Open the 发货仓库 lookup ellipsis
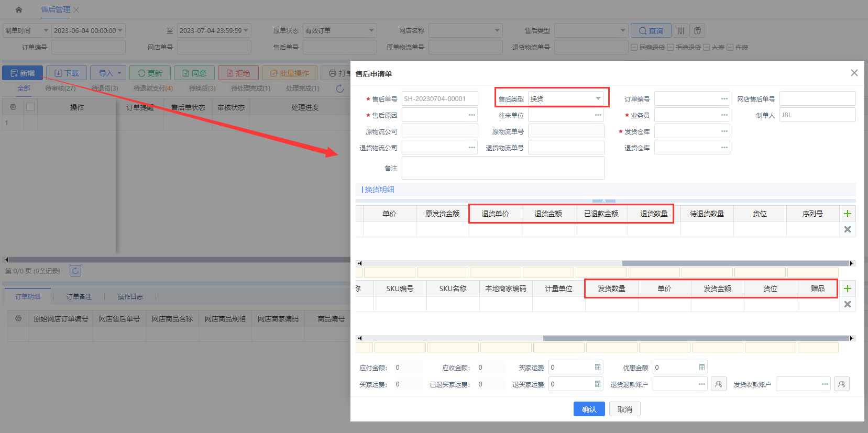The height and width of the screenshot is (433, 868). [724, 131]
